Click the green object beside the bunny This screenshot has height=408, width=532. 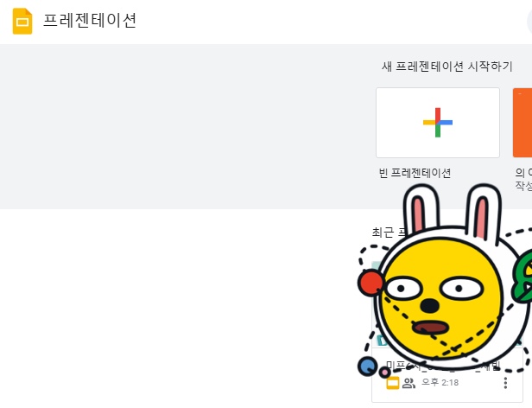522,277
